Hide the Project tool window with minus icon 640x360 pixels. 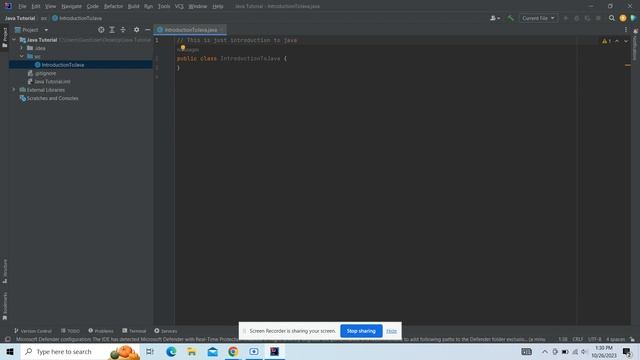tap(148, 30)
